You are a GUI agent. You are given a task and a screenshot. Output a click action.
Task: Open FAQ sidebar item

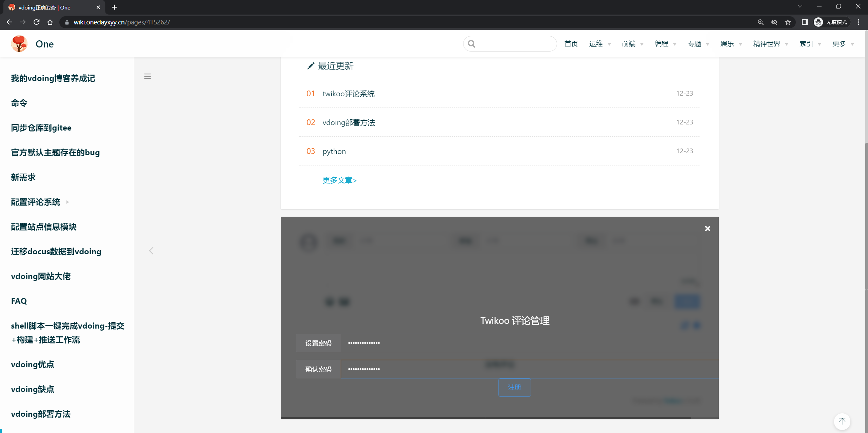[19, 301]
